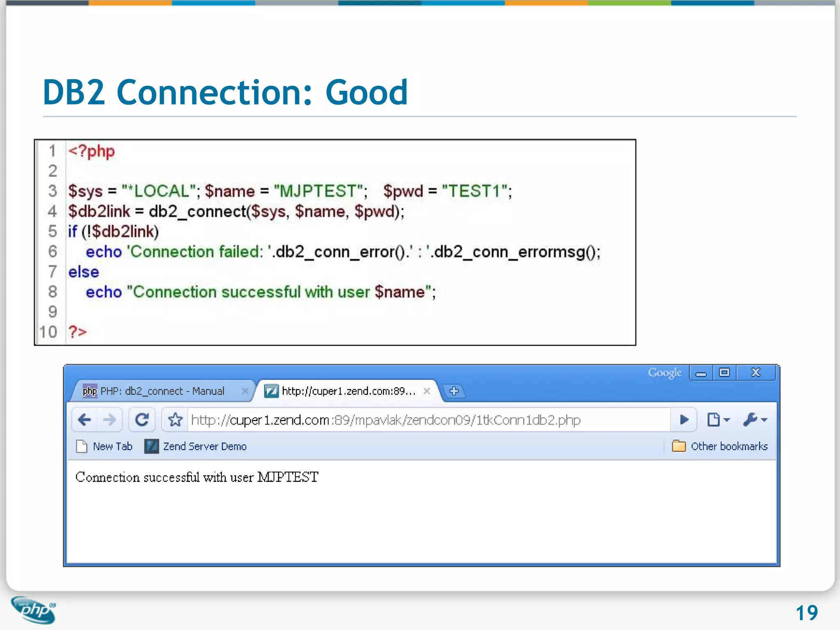This screenshot has width=840, height=630.
Task: Click the echo 'Connection successful' line 8
Action: [x=260, y=292]
